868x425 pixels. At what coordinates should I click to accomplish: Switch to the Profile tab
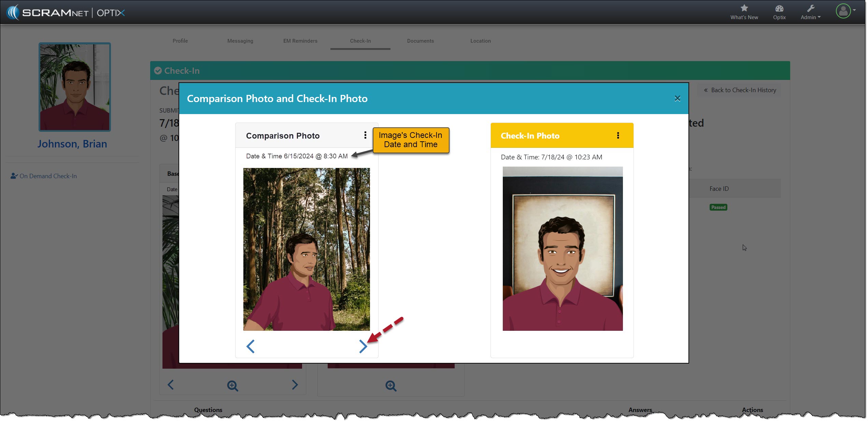[x=180, y=41]
